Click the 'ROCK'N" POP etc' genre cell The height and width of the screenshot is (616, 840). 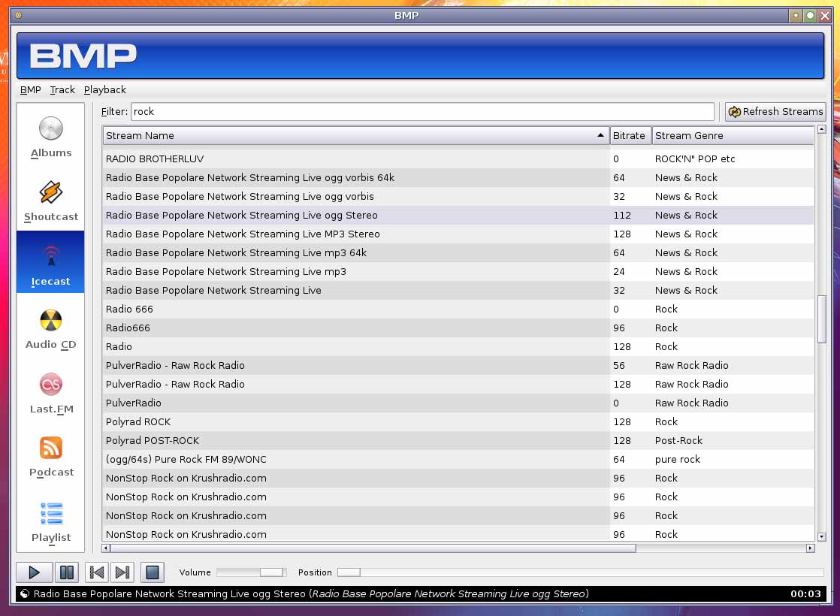[x=695, y=159]
